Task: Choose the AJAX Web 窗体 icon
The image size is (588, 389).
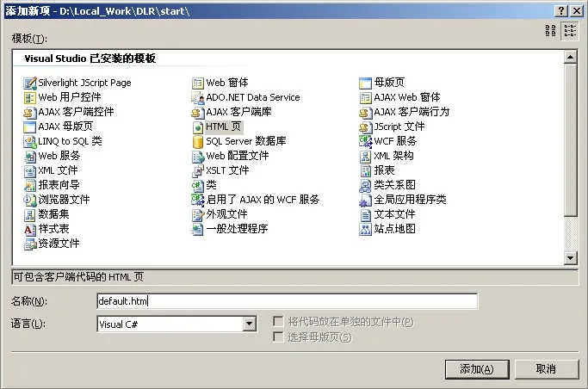Action: [365, 97]
